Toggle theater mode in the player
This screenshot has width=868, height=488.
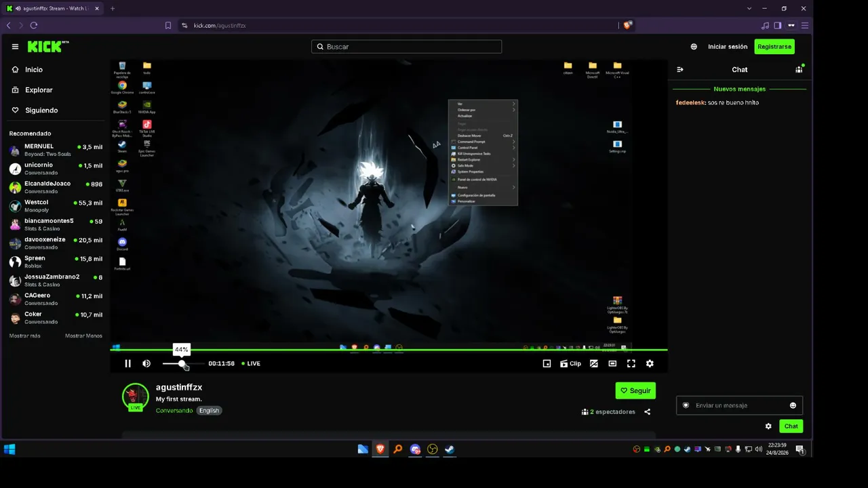click(612, 363)
